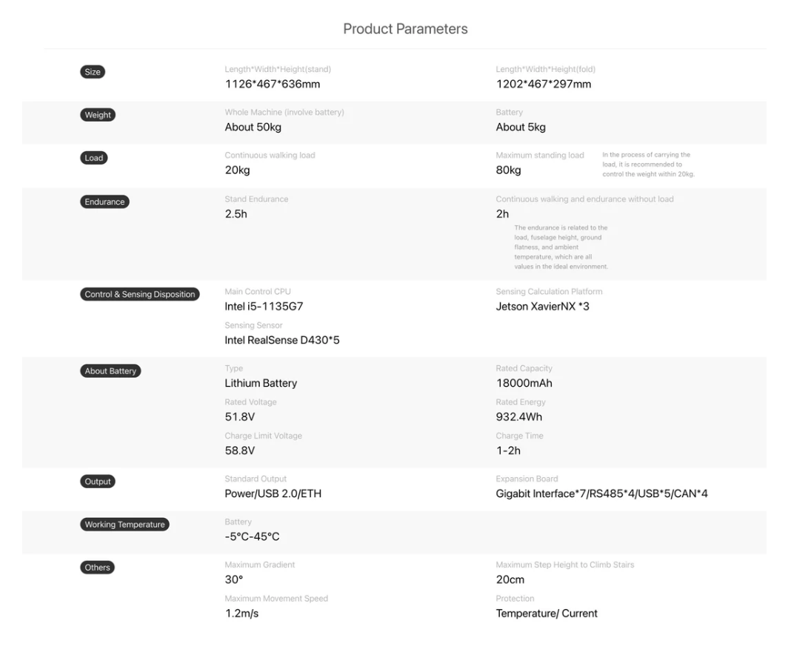
Task: Click the Power/USB 2.0/ETH standard output text
Action: 273,493
